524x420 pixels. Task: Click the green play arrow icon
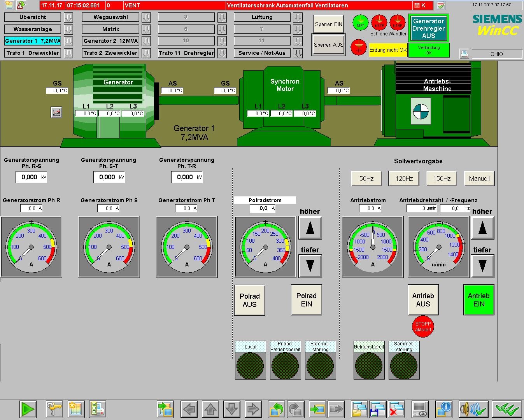tap(28, 409)
